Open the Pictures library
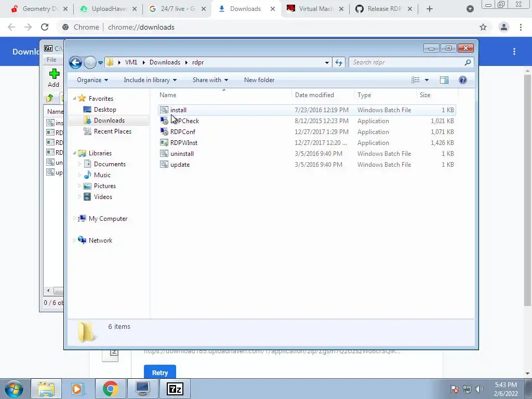This screenshot has height=399, width=532. pyautogui.click(x=100, y=186)
